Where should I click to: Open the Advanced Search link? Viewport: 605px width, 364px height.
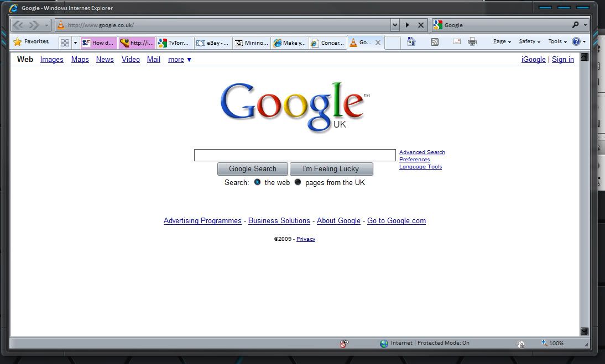coord(422,152)
